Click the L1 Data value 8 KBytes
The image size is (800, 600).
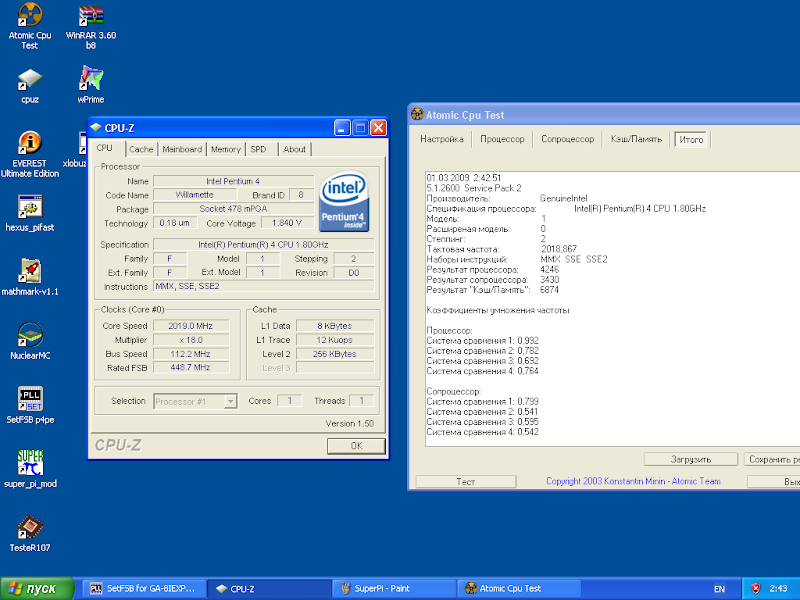pyautogui.click(x=335, y=326)
